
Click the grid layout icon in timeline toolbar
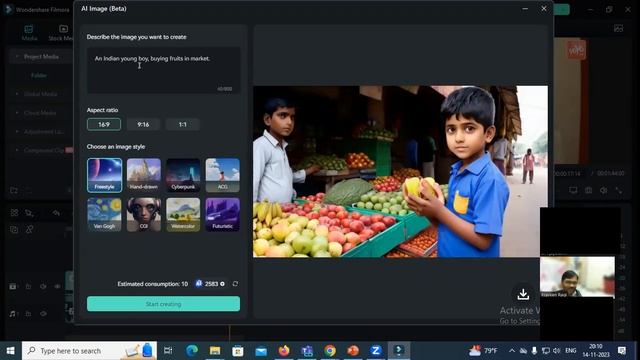click(x=14, y=213)
